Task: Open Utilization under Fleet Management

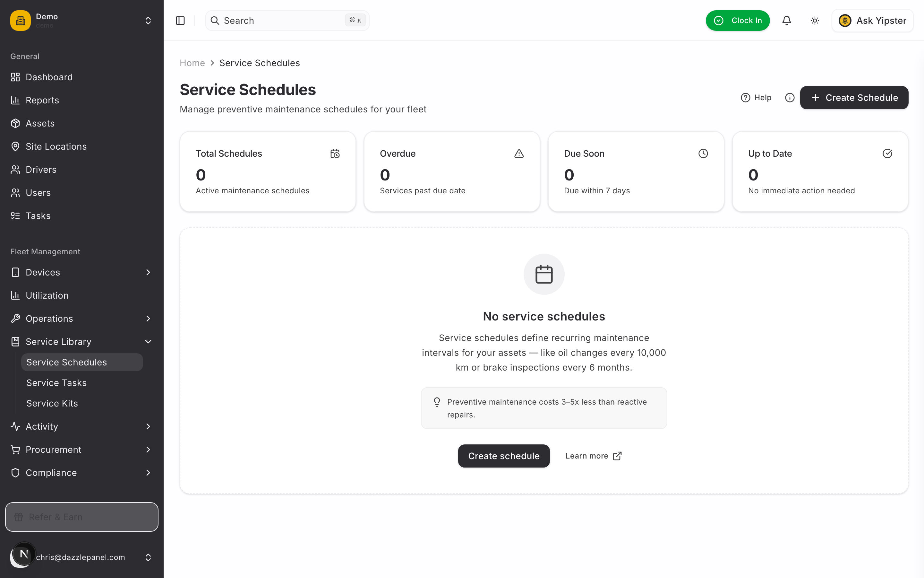Action: tap(82, 295)
